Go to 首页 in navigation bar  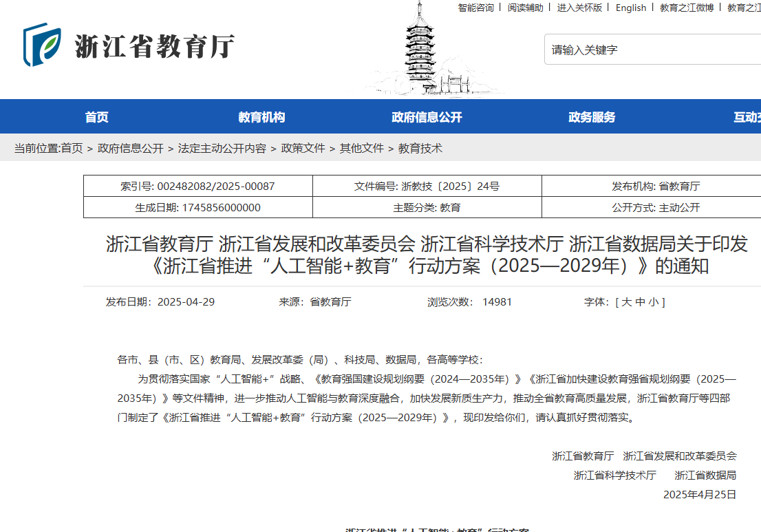click(x=96, y=117)
